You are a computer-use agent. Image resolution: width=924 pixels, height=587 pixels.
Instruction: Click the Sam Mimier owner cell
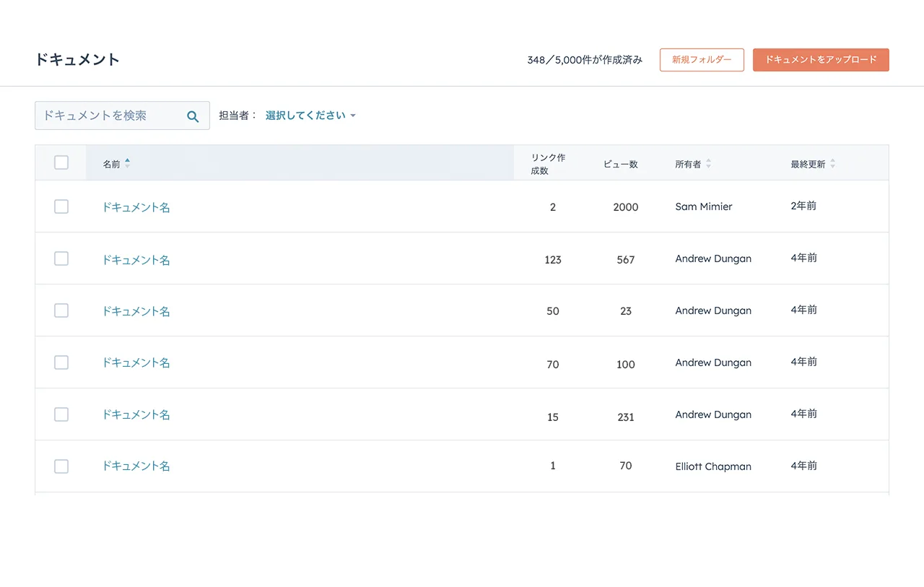pos(704,206)
